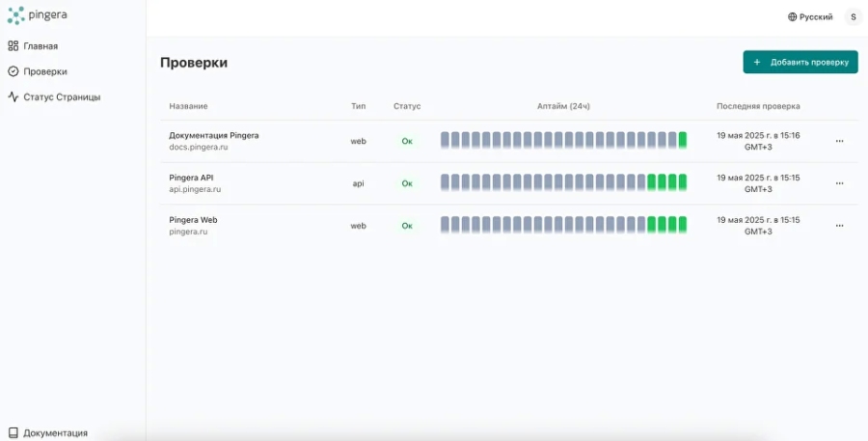This screenshot has height=441, width=868.
Task: Open the Документация link at sidebar bottom
Action: (x=47, y=433)
